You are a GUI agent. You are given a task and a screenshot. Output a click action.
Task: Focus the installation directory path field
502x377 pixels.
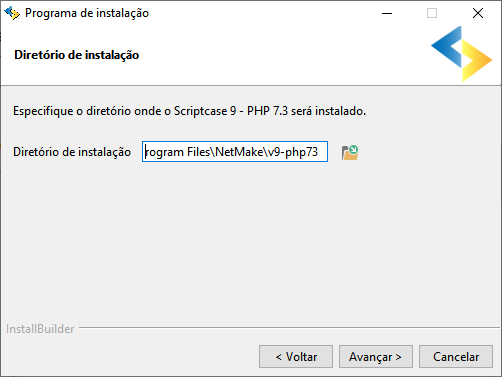(x=235, y=152)
